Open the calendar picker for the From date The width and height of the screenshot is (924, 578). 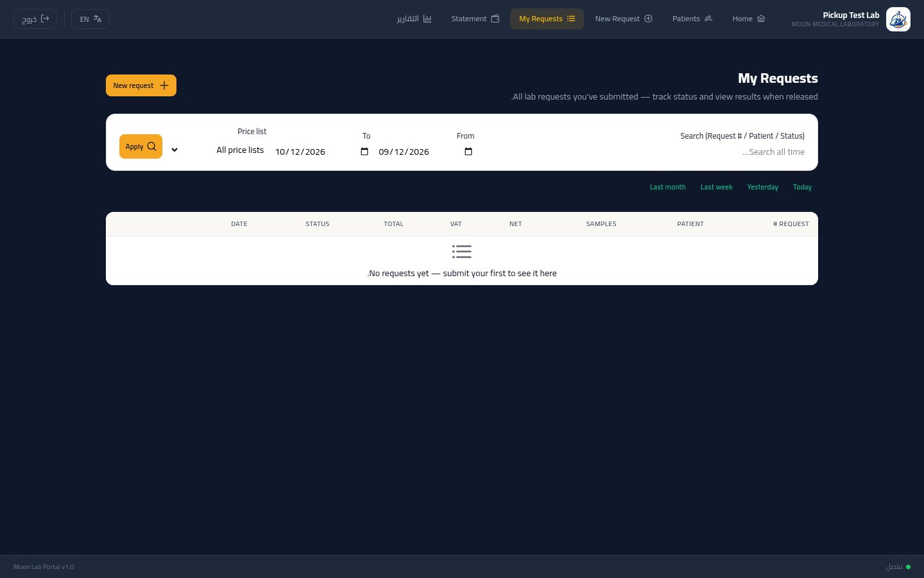point(468,152)
